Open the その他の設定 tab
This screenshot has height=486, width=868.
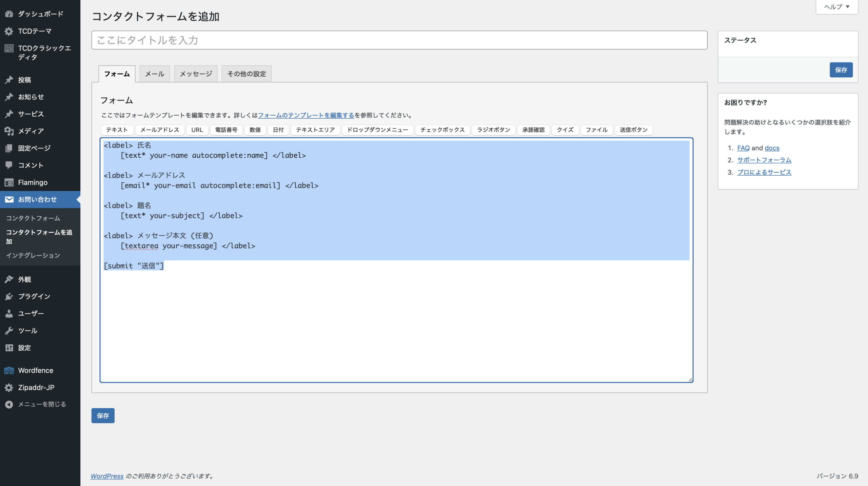tap(246, 74)
